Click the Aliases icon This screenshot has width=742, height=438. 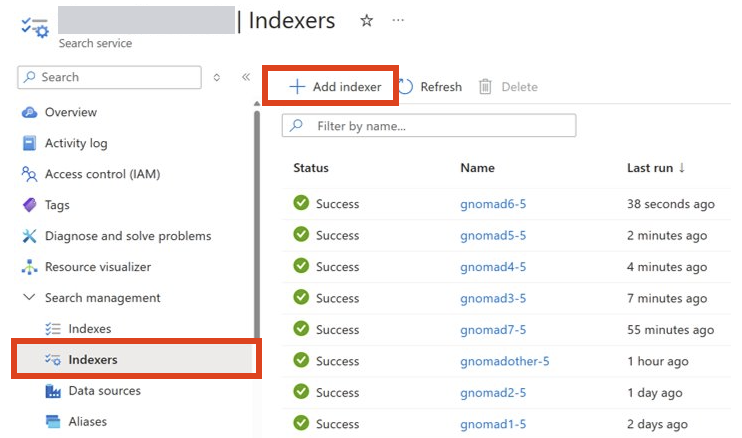pyautogui.click(x=53, y=421)
